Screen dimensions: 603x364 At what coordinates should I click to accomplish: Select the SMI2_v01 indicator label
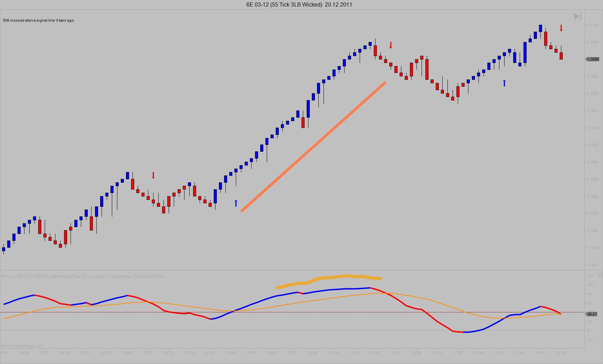(82, 276)
